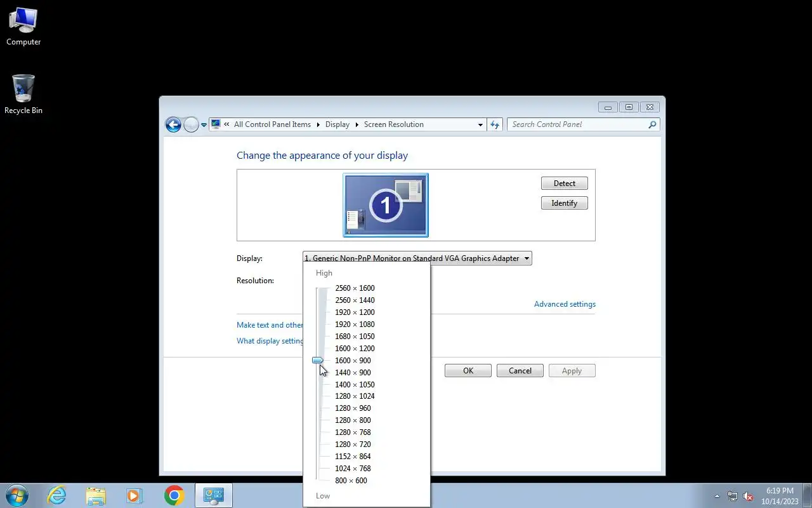Click the Control Panel icon in address bar
Screen dimensions: 812x508
[216, 124]
